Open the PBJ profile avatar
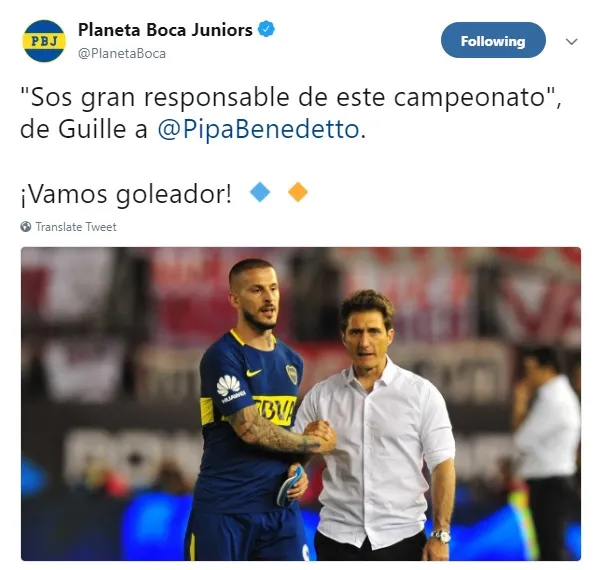609x570 pixels. point(44,41)
